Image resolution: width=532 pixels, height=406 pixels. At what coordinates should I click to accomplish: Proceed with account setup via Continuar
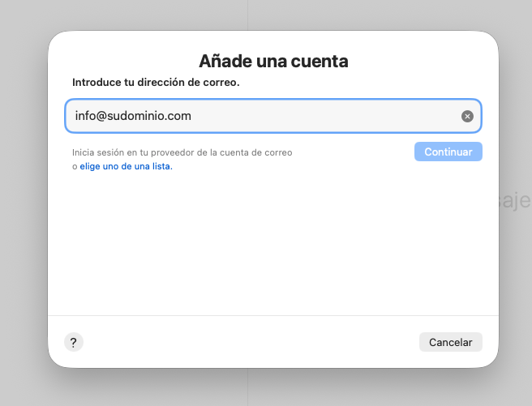point(448,152)
